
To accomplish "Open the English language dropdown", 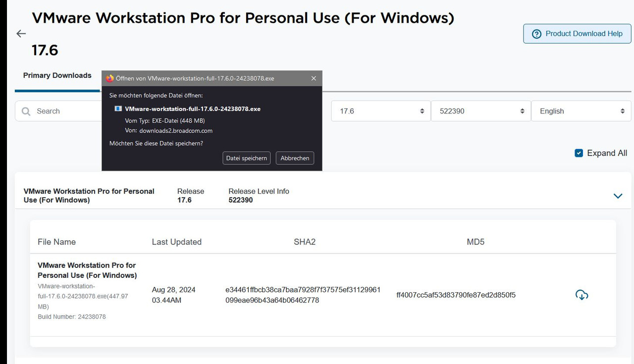I will [x=581, y=111].
